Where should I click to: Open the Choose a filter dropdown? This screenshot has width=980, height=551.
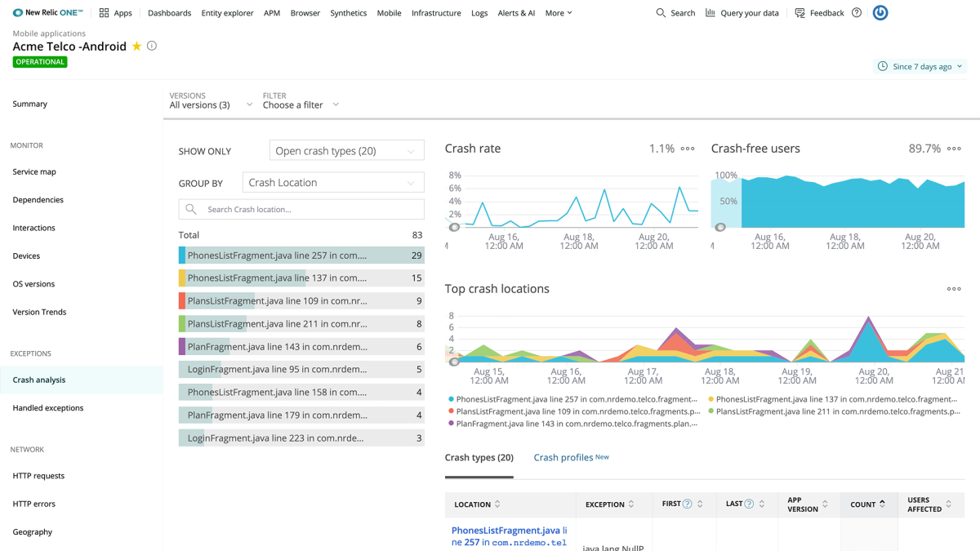pos(301,105)
